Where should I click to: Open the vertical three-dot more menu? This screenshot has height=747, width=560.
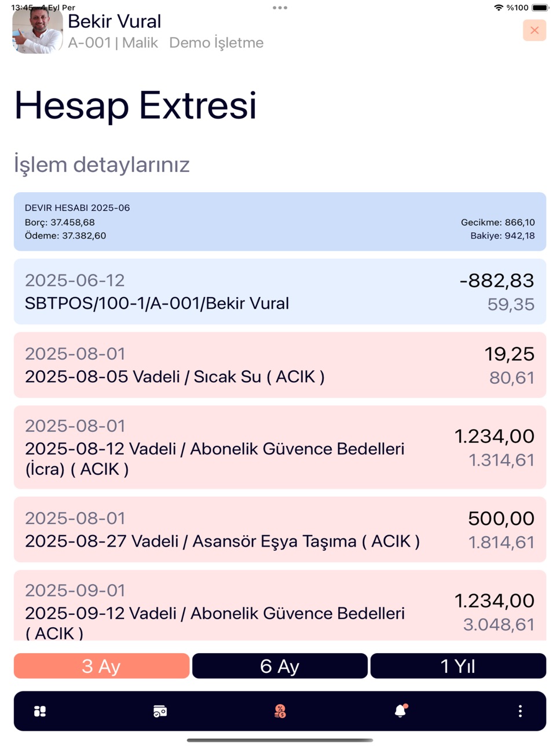tap(520, 711)
